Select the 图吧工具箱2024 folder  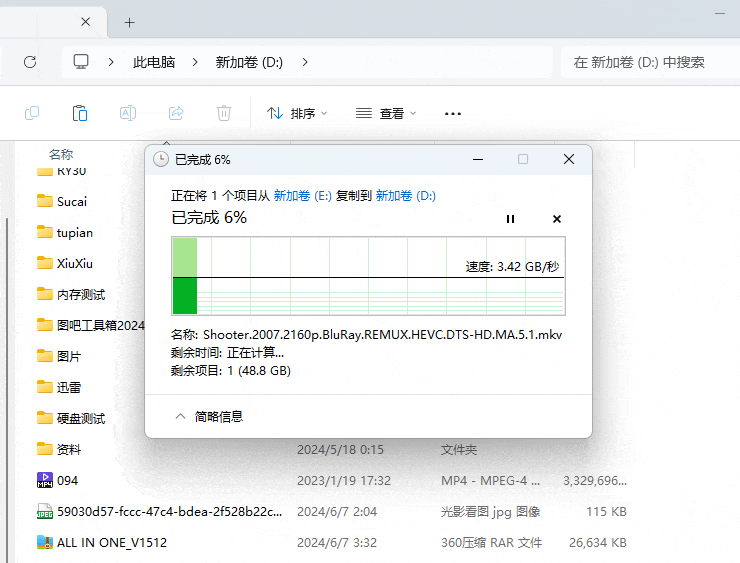click(90, 325)
